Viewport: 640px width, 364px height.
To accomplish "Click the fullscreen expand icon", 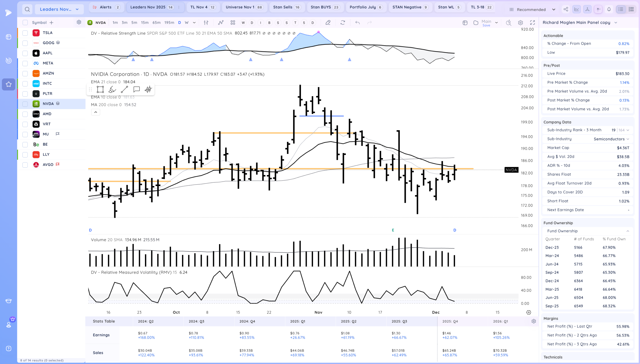I will [532, 23].
